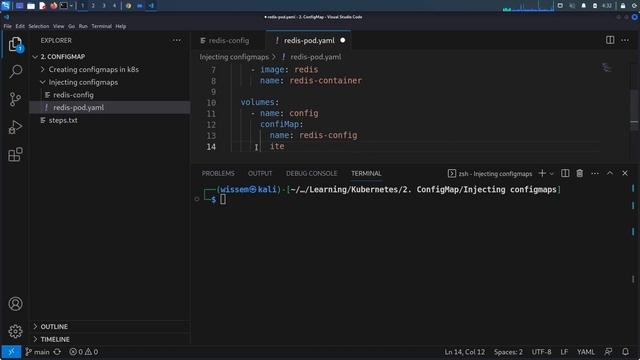Synchronize changes icon next to main
Image resolution: width=640 pixels, height=360 pixels.
(57, 352)
